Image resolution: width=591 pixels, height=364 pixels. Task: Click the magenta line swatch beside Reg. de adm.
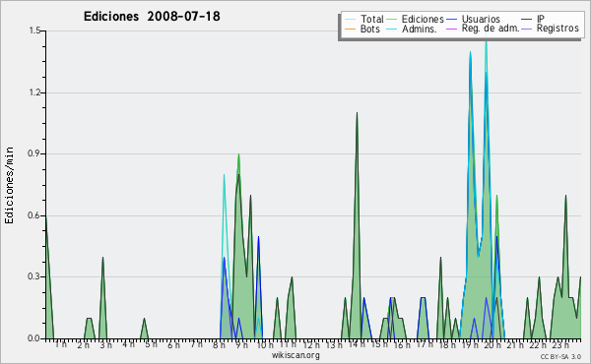(x=451, y=29)
